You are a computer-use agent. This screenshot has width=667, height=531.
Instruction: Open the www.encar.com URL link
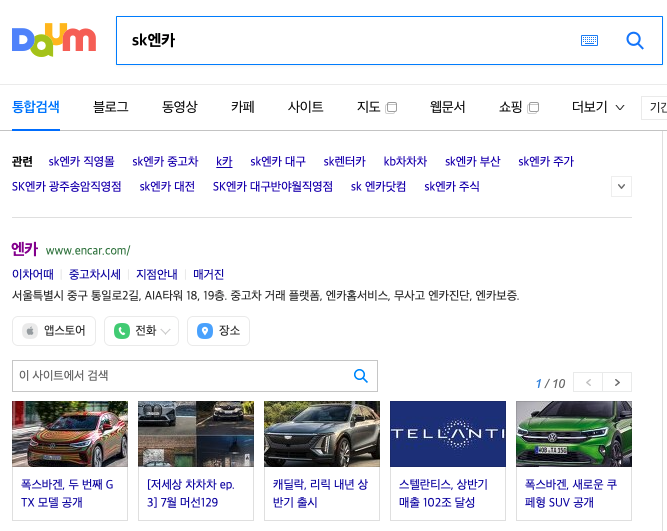[88, 251]
